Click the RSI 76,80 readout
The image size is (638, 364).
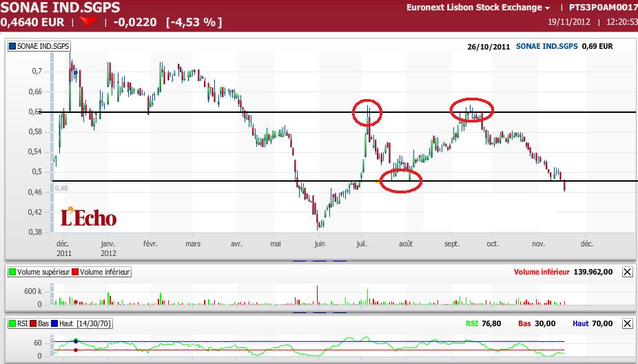click(x=484, y=323)
